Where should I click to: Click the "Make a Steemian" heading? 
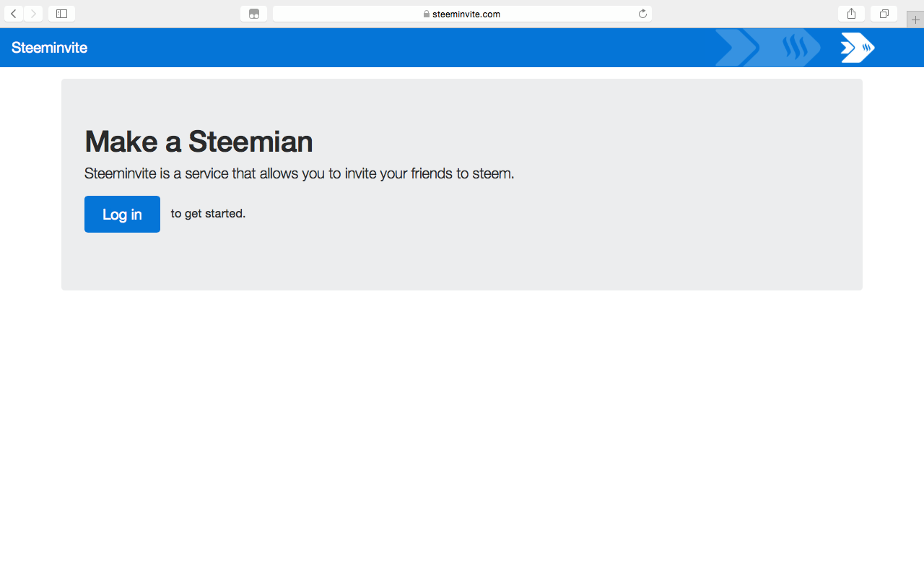click(199, 141)
